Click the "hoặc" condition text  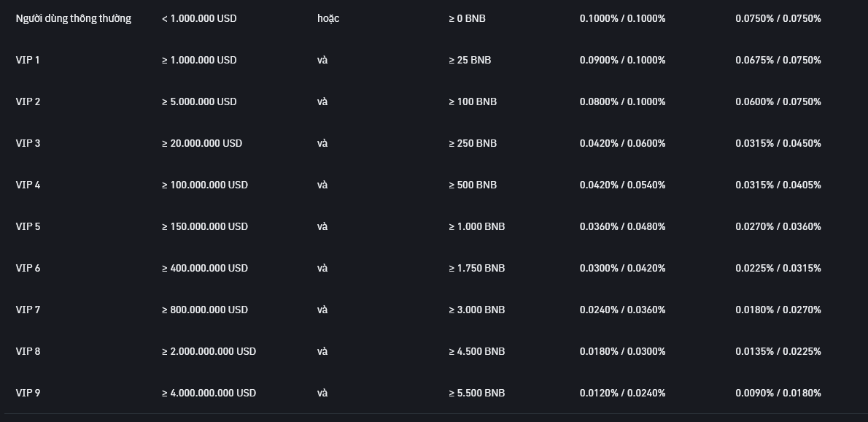point(328,18)
